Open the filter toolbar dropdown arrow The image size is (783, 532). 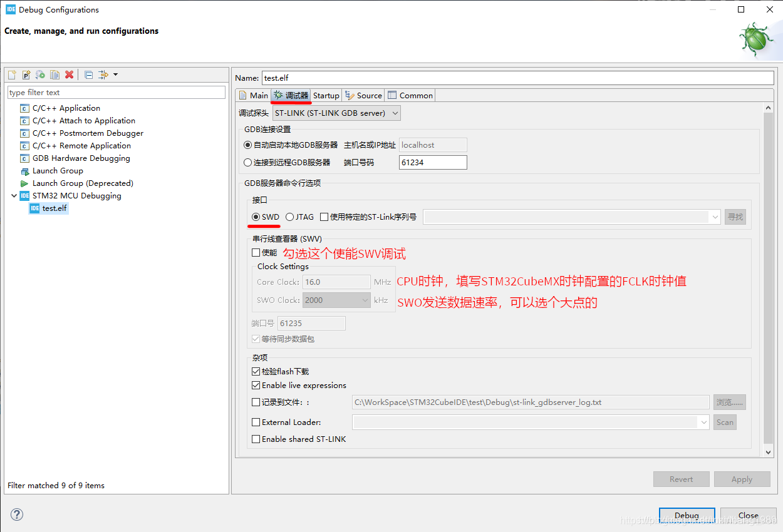coord(116,74)
